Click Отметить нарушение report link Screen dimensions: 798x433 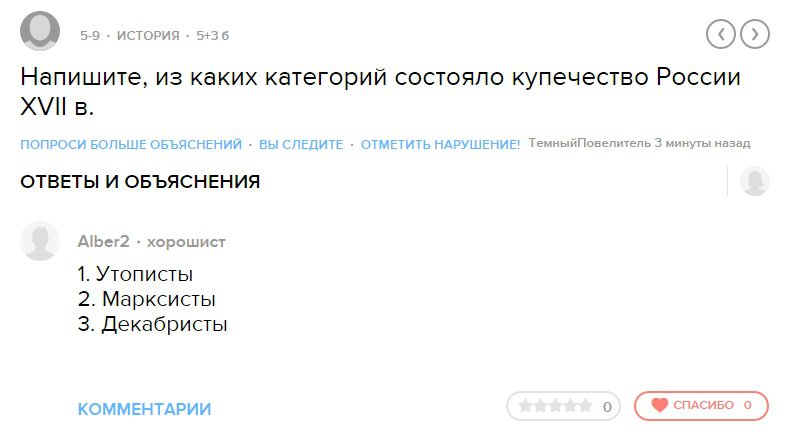(440, 145)
